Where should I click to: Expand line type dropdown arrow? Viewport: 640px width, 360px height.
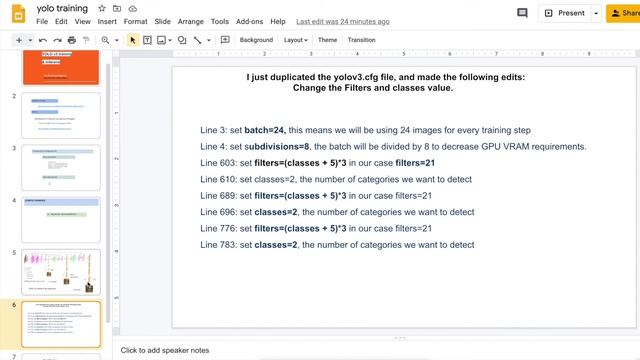pyautogui.click(x=209, y=40)
